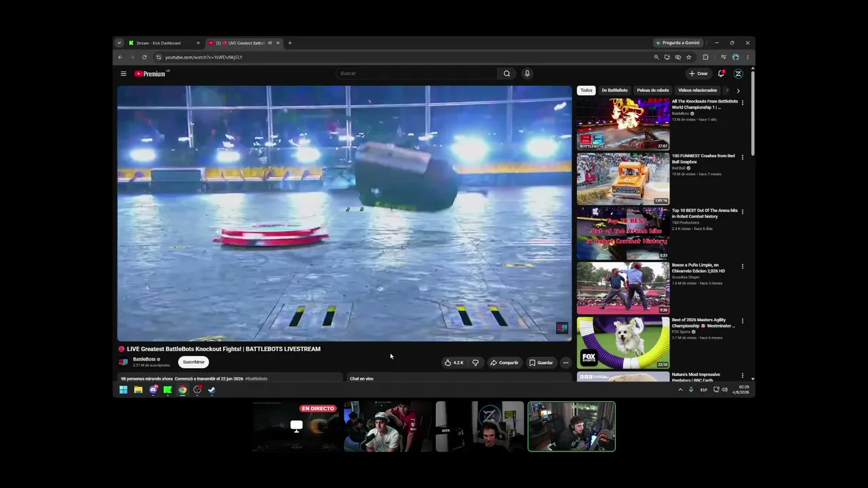Open Google Chrome from the taskbar
868x488 pixels.
[182, 390]
